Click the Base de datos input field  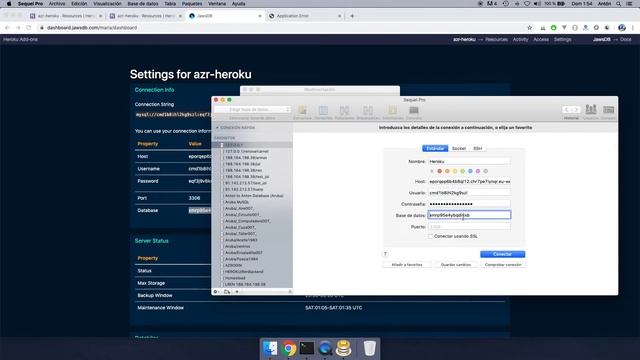coord(469,215)
